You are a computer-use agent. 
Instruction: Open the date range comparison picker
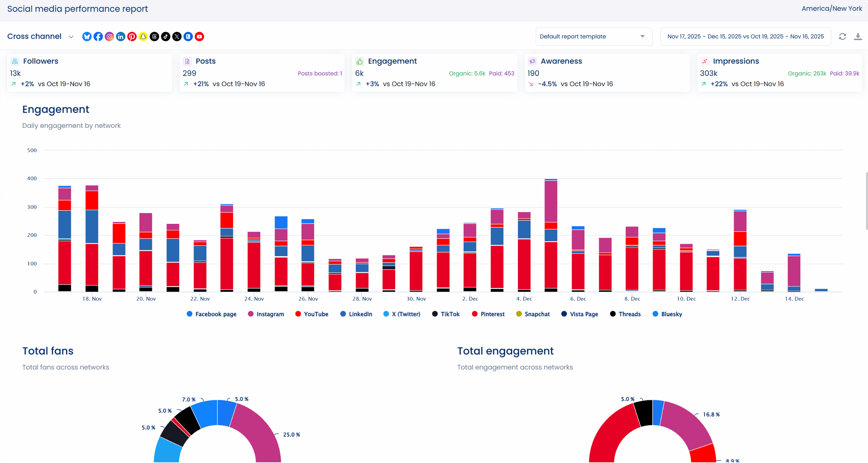745,36
